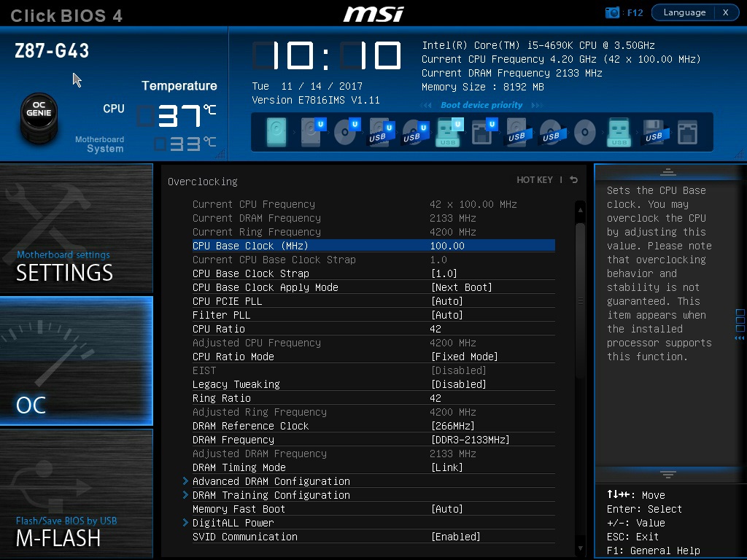
Task: Select the UEFI CD/DVD boot icon
Action: click(347, 132)
